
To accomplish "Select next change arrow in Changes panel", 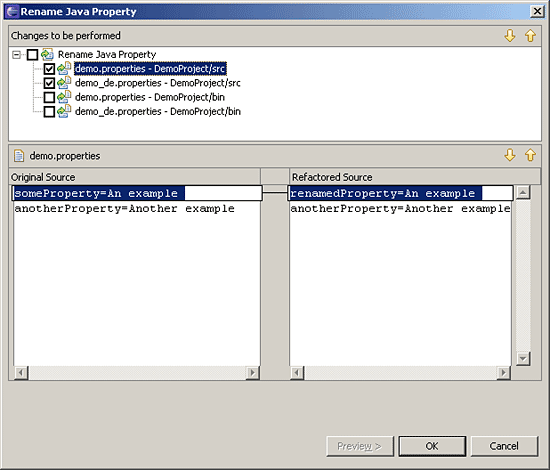I will point(510,35).
